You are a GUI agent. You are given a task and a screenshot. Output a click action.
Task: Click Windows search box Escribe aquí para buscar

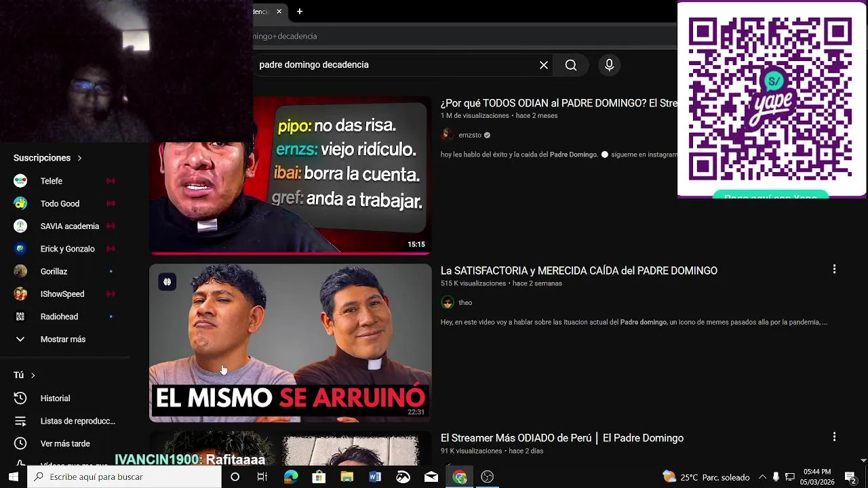tap(125, 477)
